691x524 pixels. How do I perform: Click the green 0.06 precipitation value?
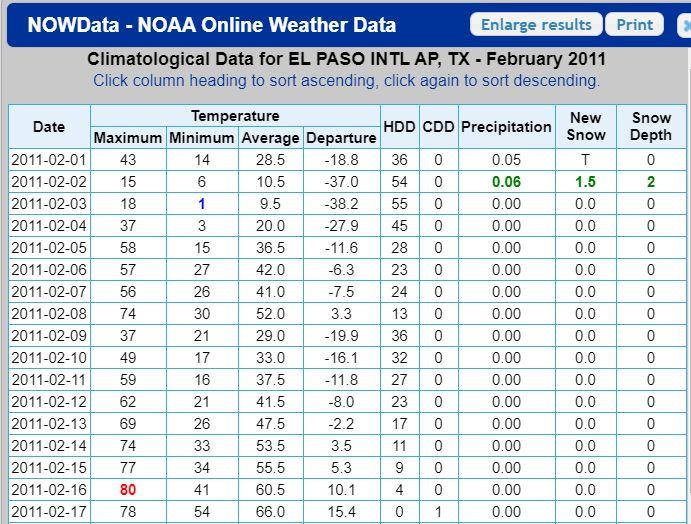click(x=507, y=182)
